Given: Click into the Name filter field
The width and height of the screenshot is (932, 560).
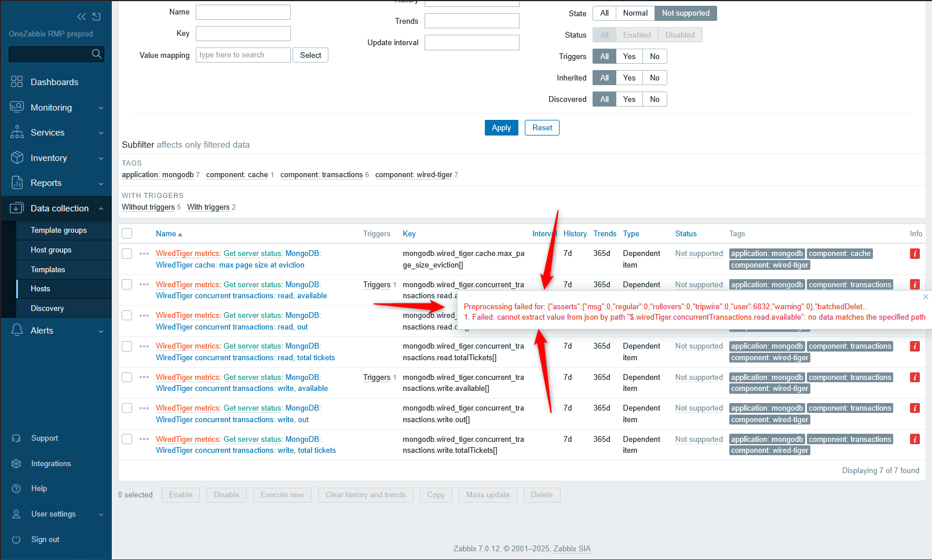Looking at the screenshot, I should [243, 12].
